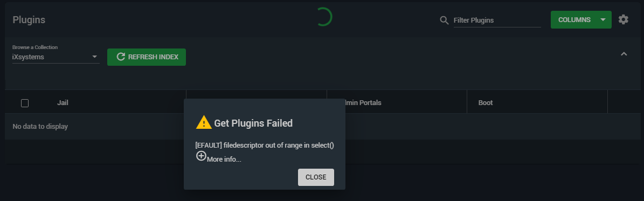Open the Browse a Collection dropdown
The height and width of the screenshot is (201, 644).
(x=56, y=57)
